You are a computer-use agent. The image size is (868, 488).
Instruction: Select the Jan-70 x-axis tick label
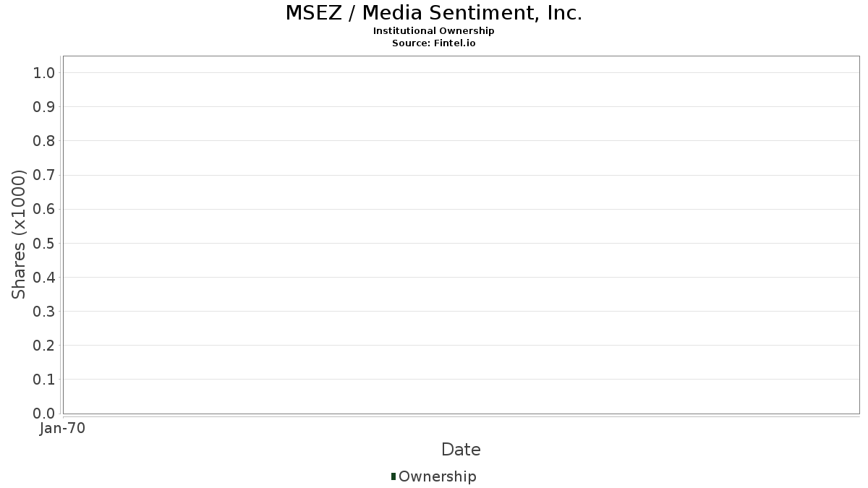point(62,429)
